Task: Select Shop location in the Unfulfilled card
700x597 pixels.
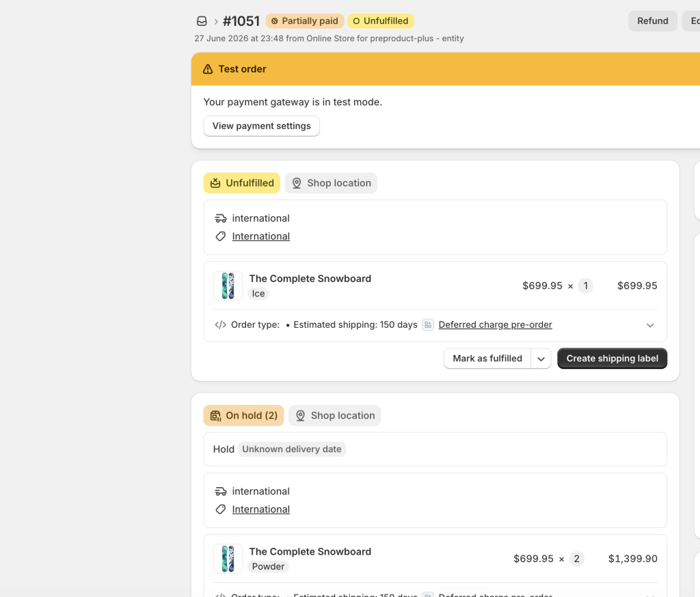Action: tap(332, 183)
